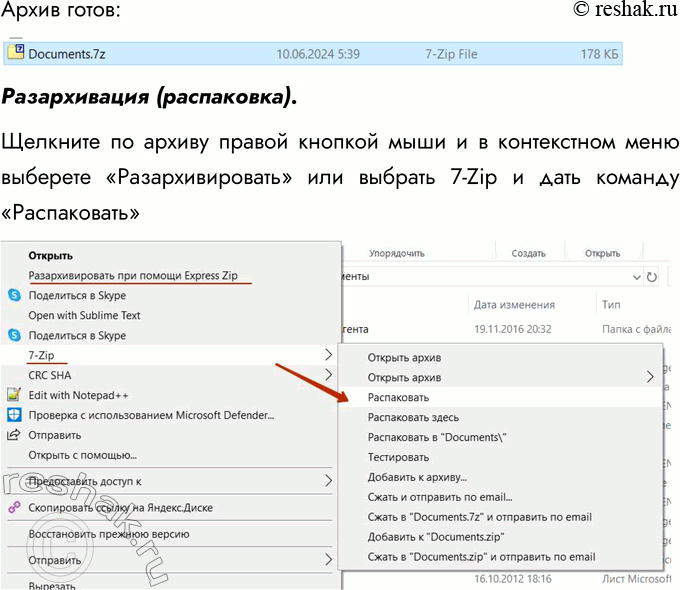Viewport: 680px width, 590px height.
Task: Click the Notepad++ icon beside Edit with Notepad++
Action: coord(14,395)
